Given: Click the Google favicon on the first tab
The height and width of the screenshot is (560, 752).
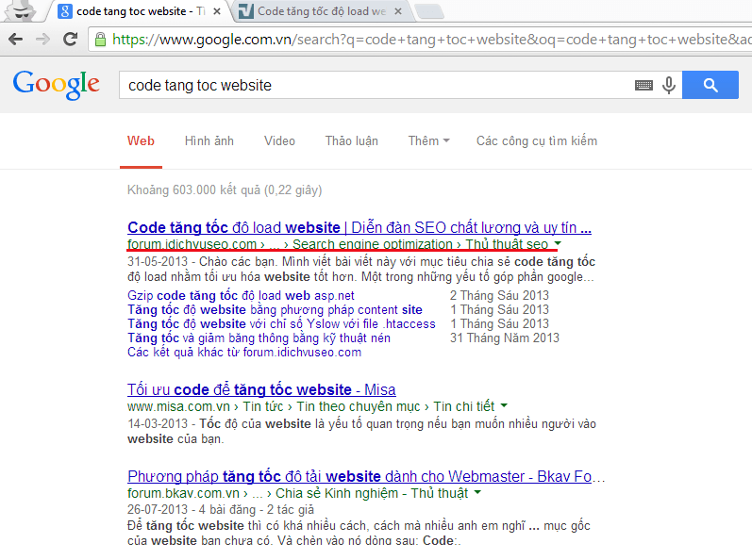Looking at the screenshot, I should point(65,11).
